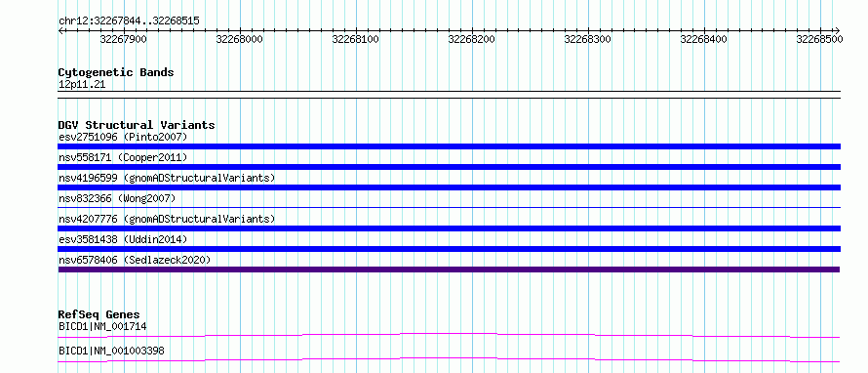This screenshot has height=373, width=868.
Task: Click ruler position 32268500
Action: (x=819, y=39)
